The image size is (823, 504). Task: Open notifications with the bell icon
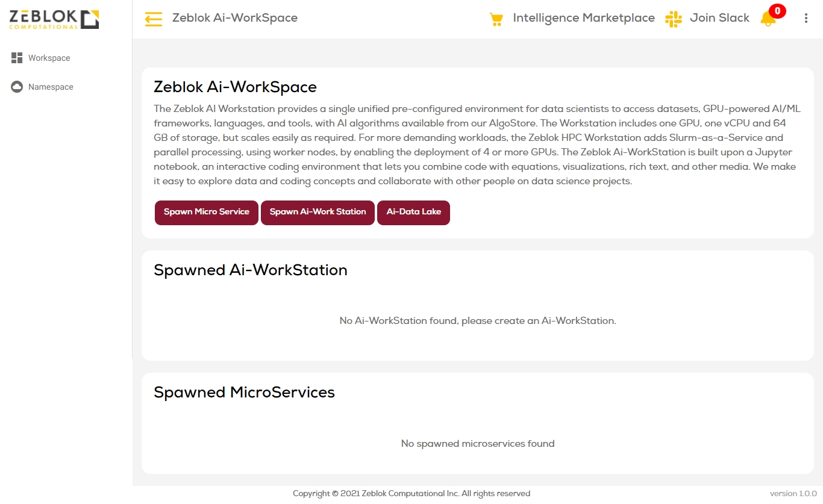(767, 20)
